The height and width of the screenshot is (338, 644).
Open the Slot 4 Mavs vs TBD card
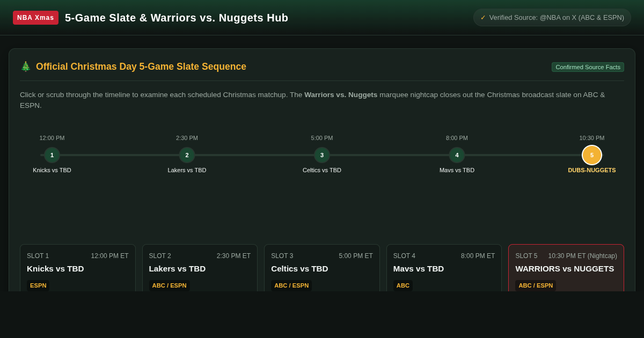point(444,268)
